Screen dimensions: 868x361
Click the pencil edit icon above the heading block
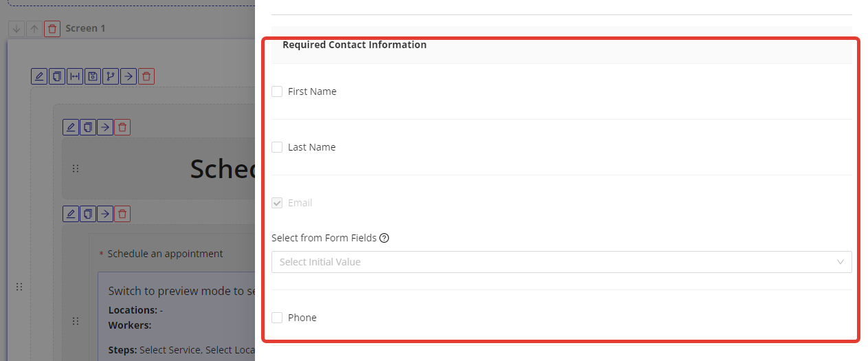70,127
